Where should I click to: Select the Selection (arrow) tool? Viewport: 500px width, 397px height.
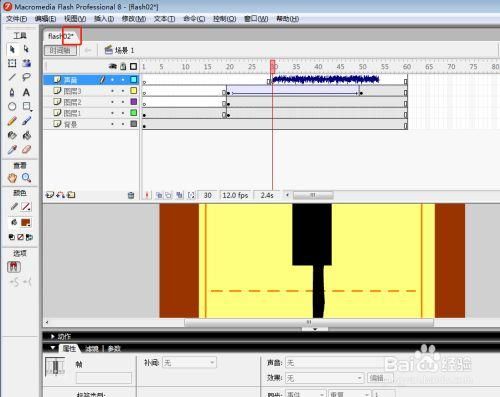click(12, 49)
